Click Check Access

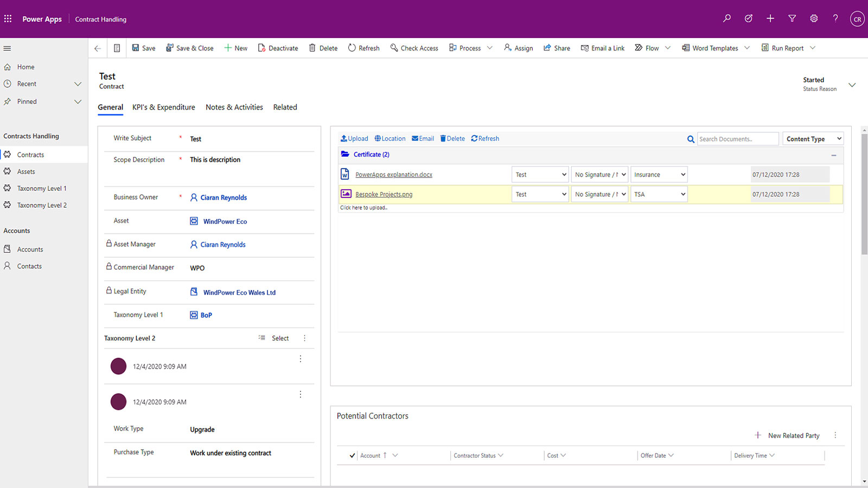point(414,48)
